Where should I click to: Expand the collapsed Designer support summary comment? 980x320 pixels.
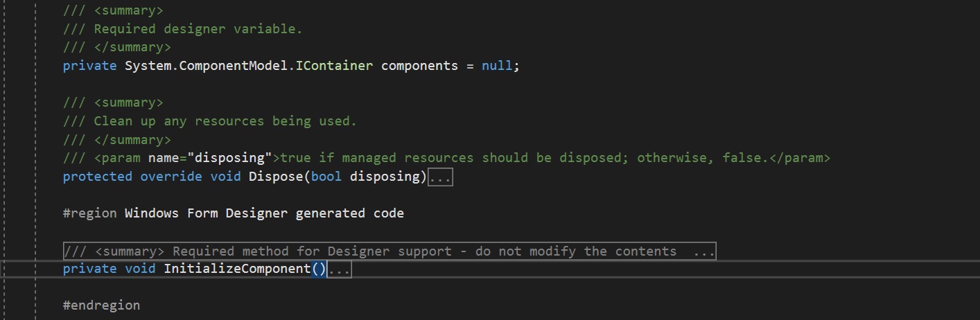tap(389, 251)
